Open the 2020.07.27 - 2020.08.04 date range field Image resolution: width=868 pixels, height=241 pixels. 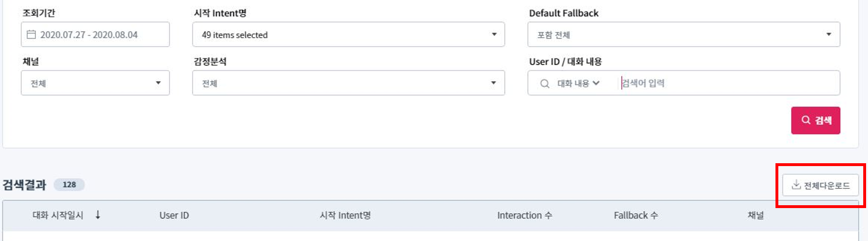95,34
